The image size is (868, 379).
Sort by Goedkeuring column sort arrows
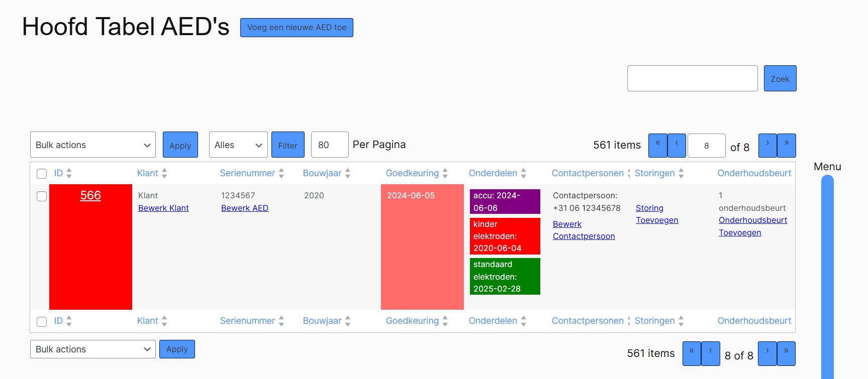tap(445, 173)
